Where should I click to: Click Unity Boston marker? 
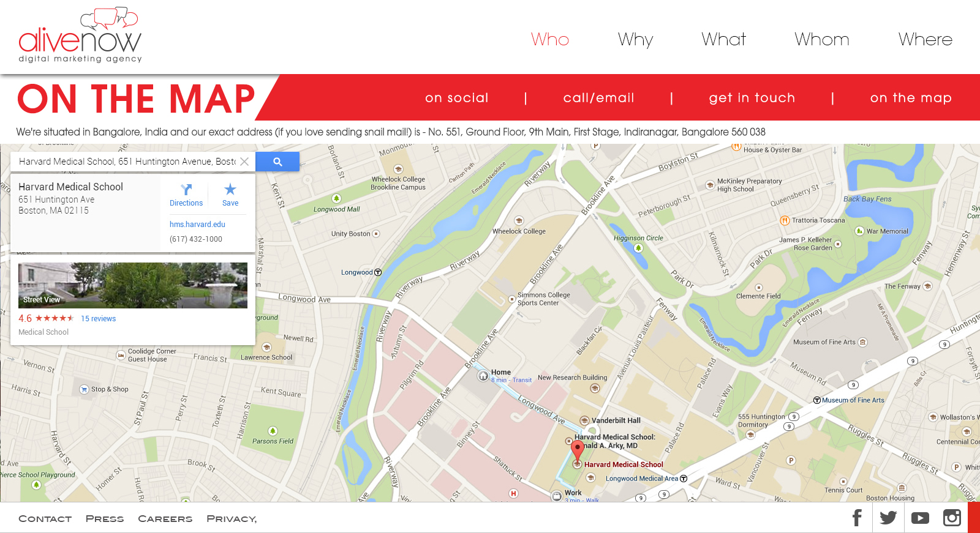coord(376,234)
